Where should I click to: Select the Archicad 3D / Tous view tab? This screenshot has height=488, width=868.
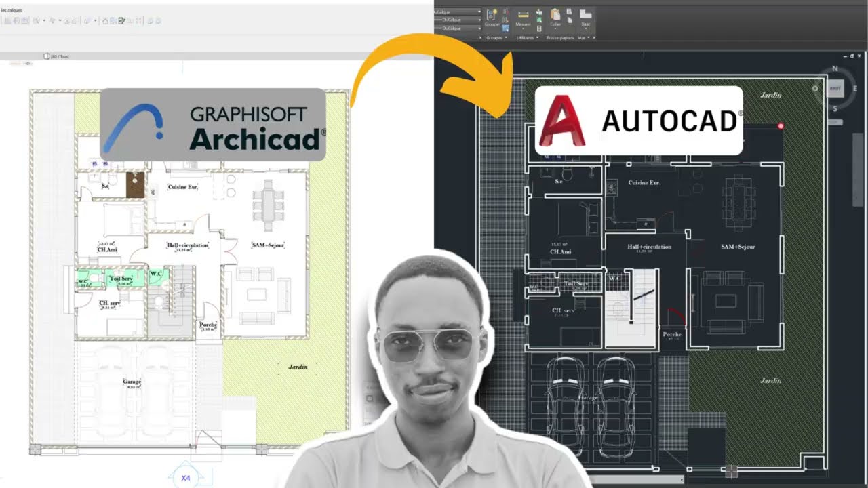[x=56, y=56]
